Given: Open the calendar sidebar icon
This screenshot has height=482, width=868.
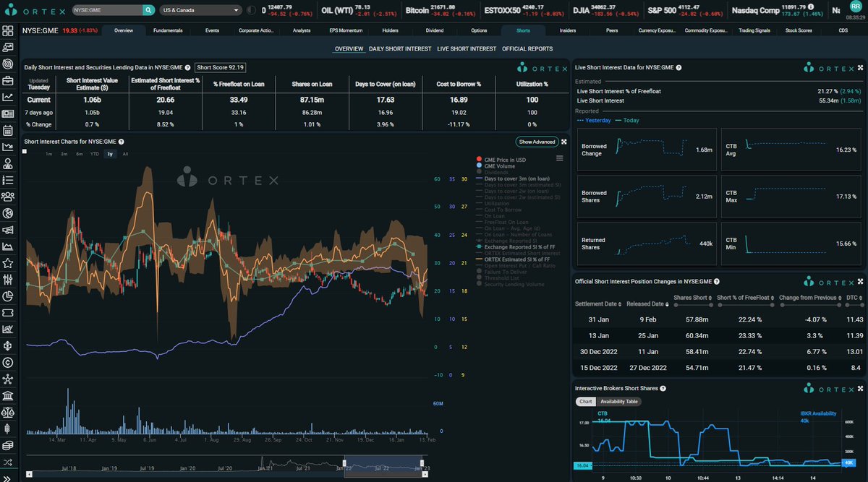Looking at the screenshot, I should tap(8, 131).
